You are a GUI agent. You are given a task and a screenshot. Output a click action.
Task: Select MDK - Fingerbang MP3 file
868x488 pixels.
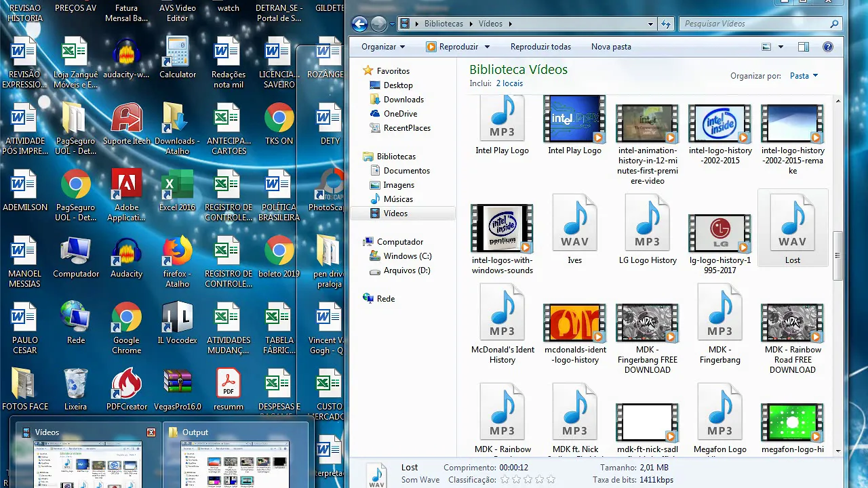tap(719, 325)
